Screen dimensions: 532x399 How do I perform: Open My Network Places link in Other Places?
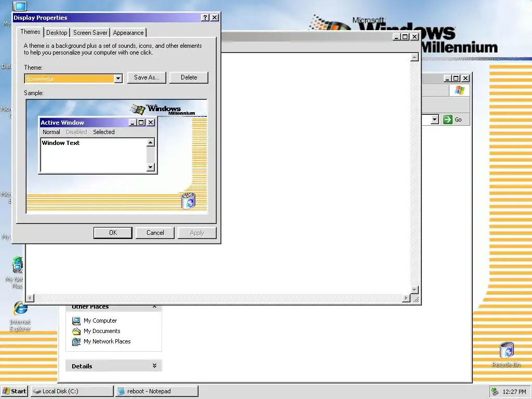pyautogui.click(x=107, y=341)
